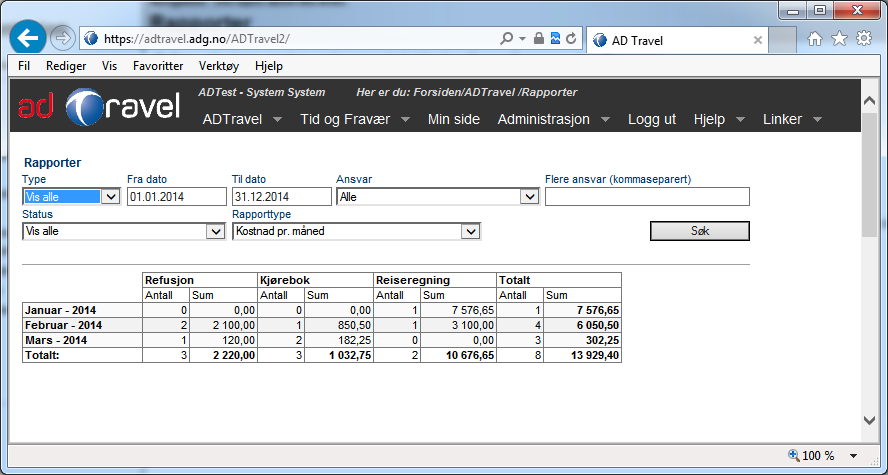Click the 6 050,50 total value
888x475 pixels.
tap(595, 326)
